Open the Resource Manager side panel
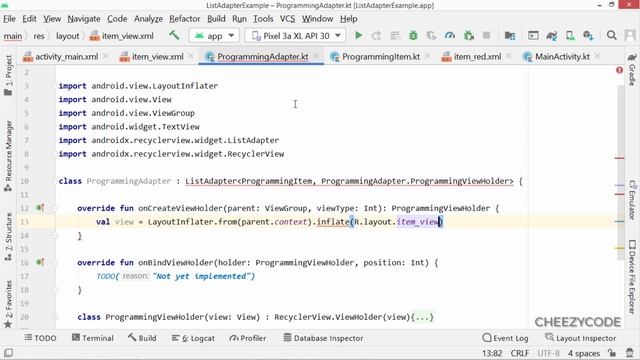Image resolution: width=640 pixels, height=360 pixels. pos(8,156)
